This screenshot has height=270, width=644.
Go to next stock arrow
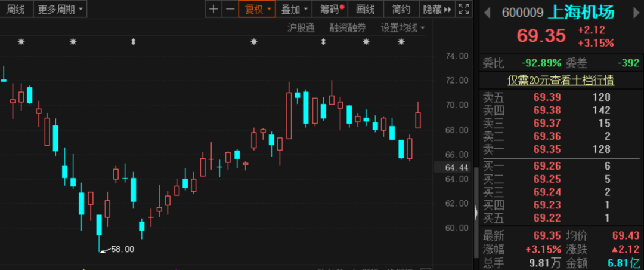[x=637, y=13]
